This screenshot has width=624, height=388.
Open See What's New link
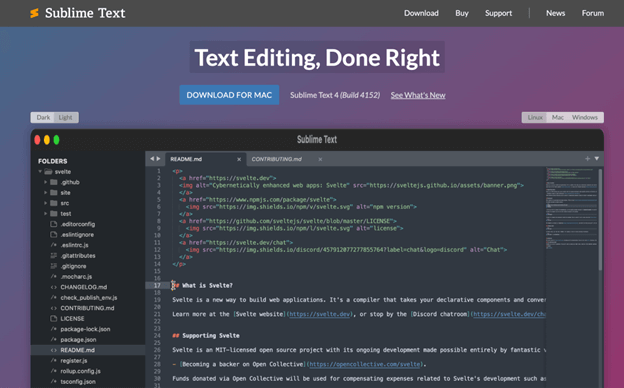(x=418, y=95)
